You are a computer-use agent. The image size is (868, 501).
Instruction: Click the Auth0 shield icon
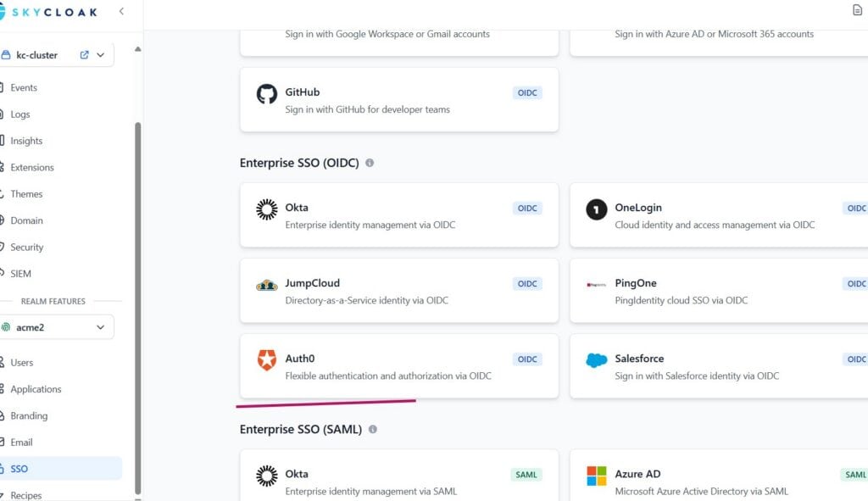coord(267,361)
